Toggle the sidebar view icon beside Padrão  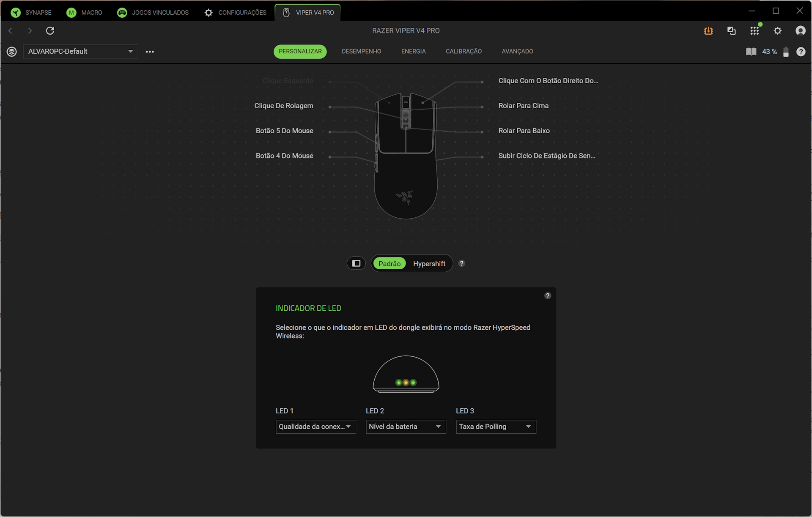point(356,263)
